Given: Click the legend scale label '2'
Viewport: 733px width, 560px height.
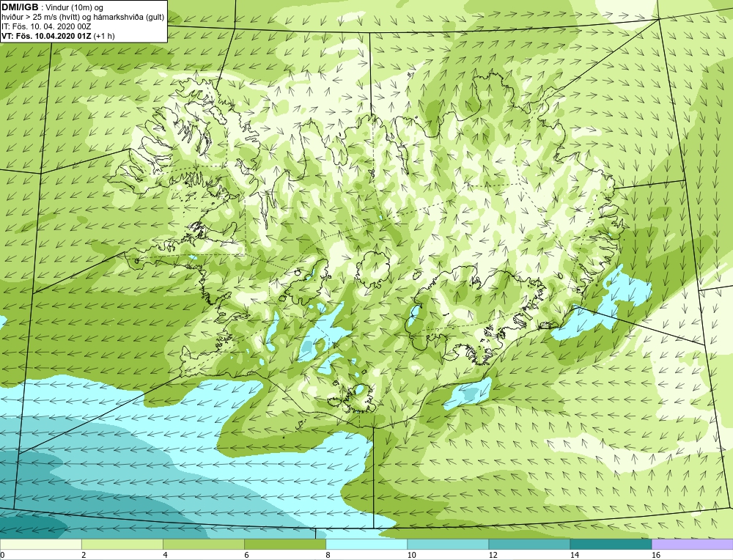Looking at the screenshot, I should click(84, 555).
